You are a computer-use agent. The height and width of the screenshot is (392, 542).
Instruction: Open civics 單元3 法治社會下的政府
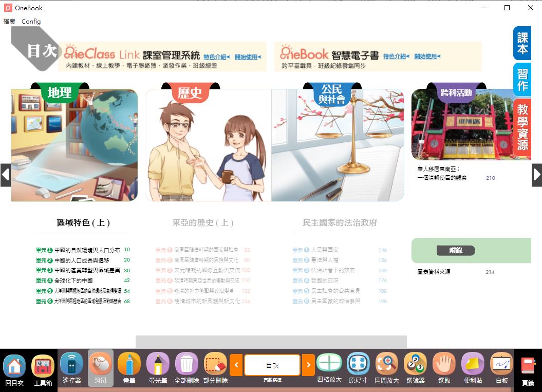340,270
